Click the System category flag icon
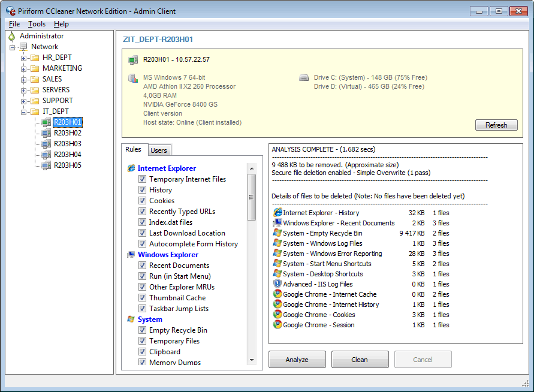Screen dimensions: 534x392 point(131,319)
